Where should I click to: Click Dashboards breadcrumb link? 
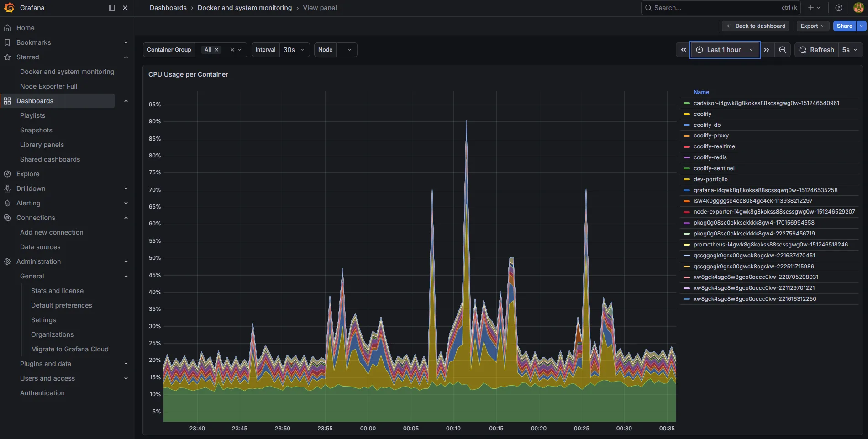click(168, 8)
